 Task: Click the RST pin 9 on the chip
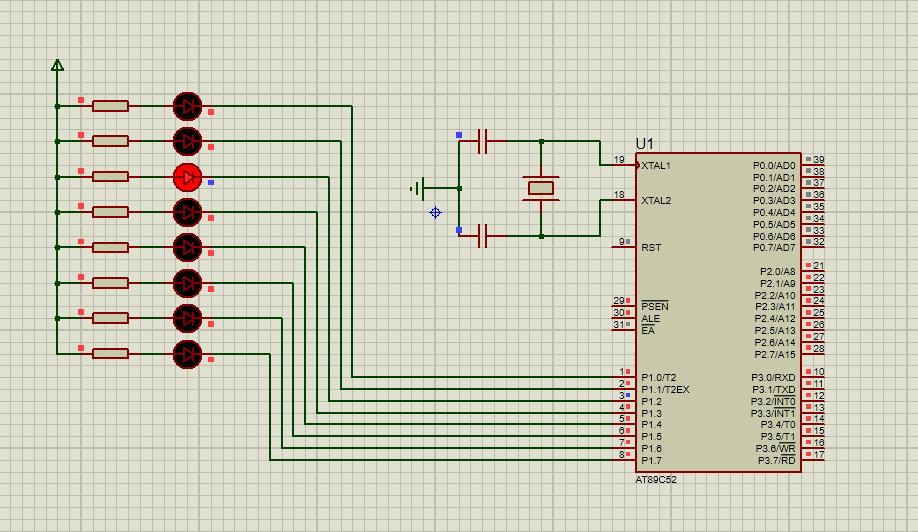tap(624, 242)
